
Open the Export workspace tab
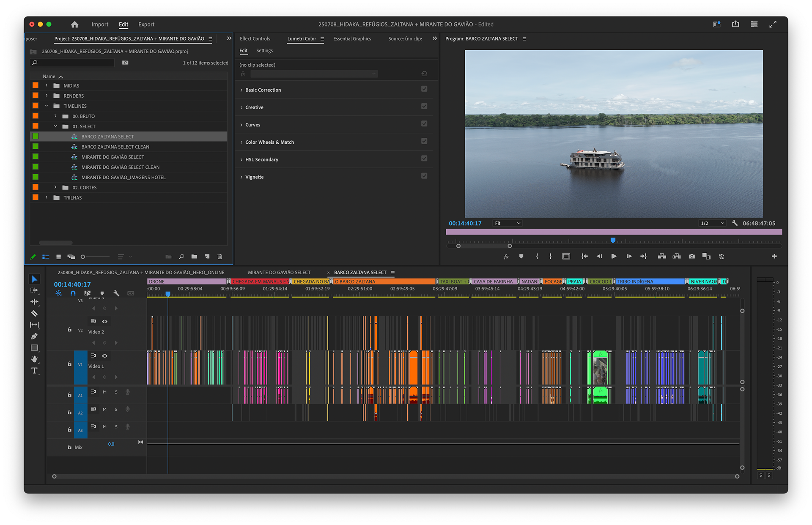pyautogui.click(x=146, y=25)
